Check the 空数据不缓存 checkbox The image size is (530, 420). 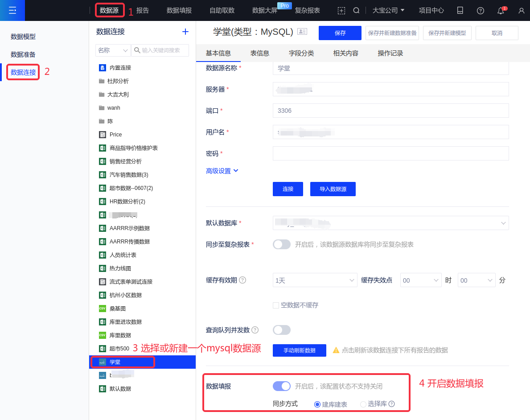click(276, 305)
